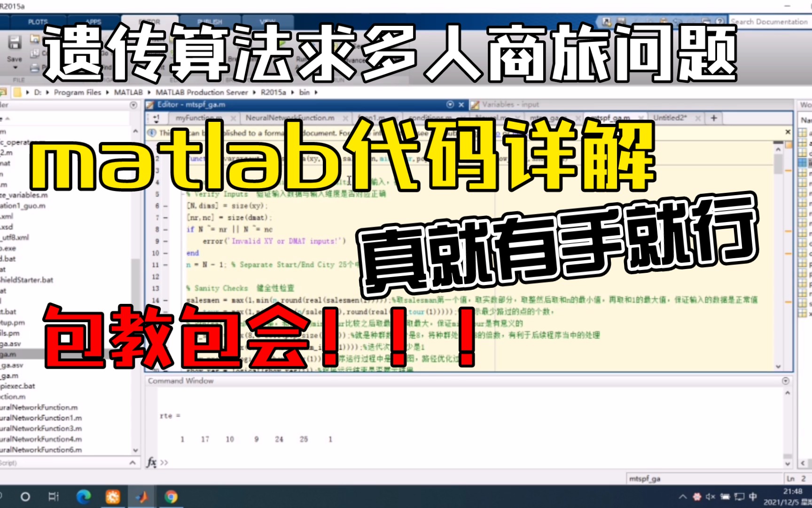Expand the details panel chevron below file list
812x508 pixels.
[x=133, y=463]
